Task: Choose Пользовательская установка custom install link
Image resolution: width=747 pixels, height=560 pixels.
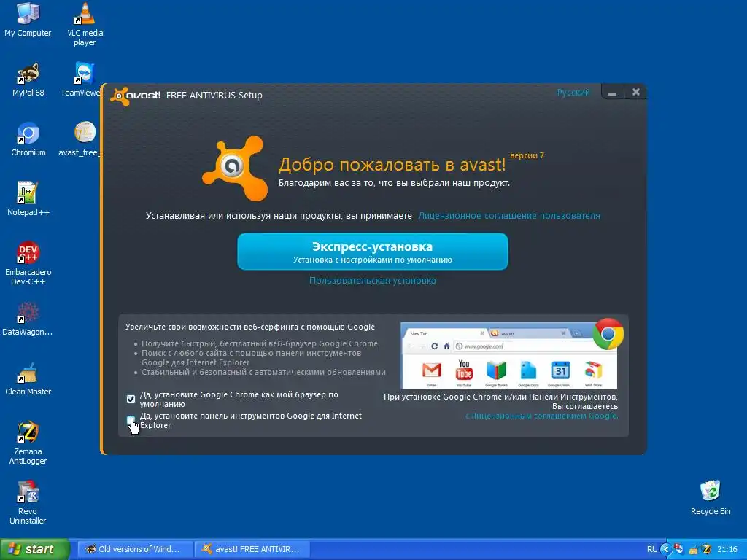Action: (373, 281)
